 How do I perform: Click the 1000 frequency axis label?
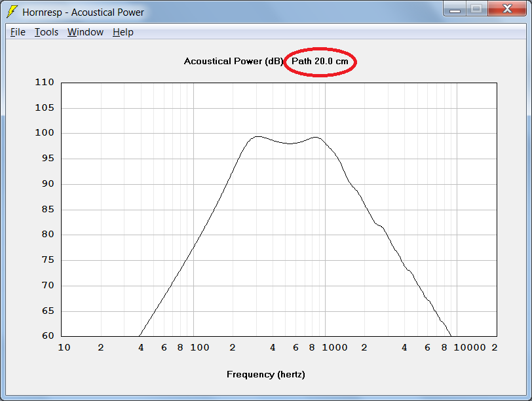335,347
